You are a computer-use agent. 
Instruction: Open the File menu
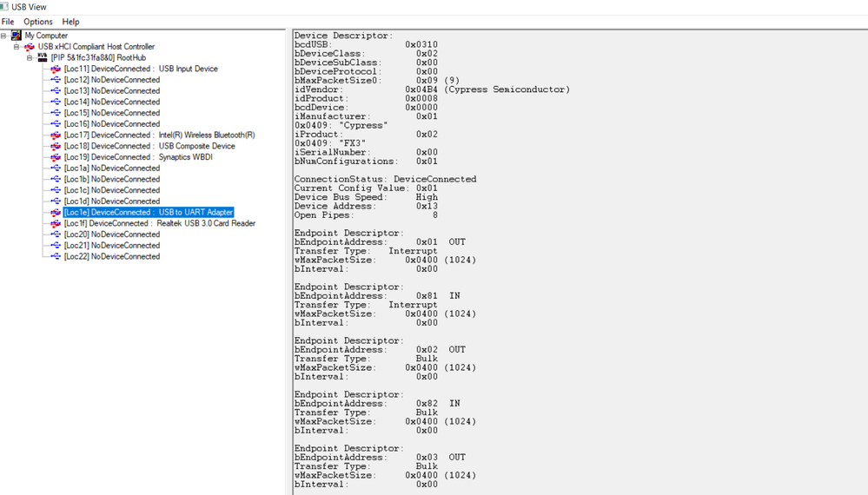[x=8, y=22]
